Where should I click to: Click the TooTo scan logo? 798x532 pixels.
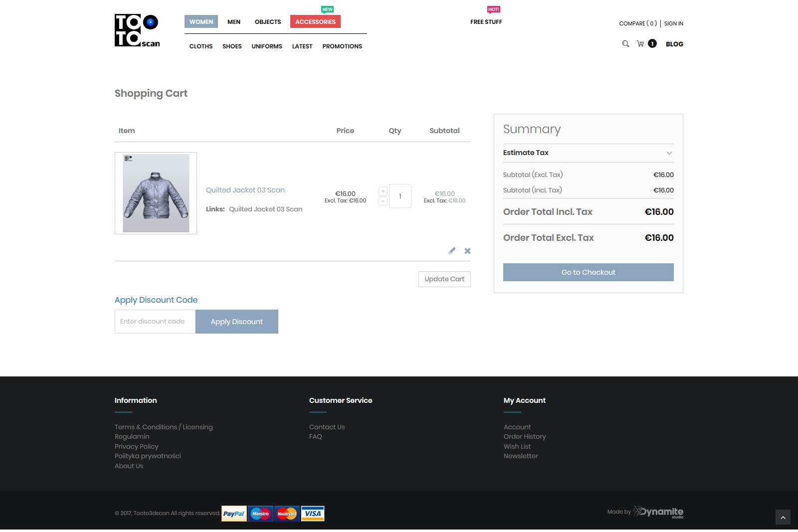pos(137,30)
